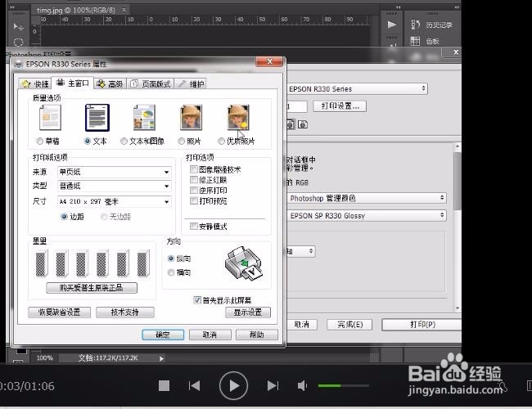Enable Print Preview (打印预览) checkbox
The image size is (532, 409).
(x=194, y=200)
